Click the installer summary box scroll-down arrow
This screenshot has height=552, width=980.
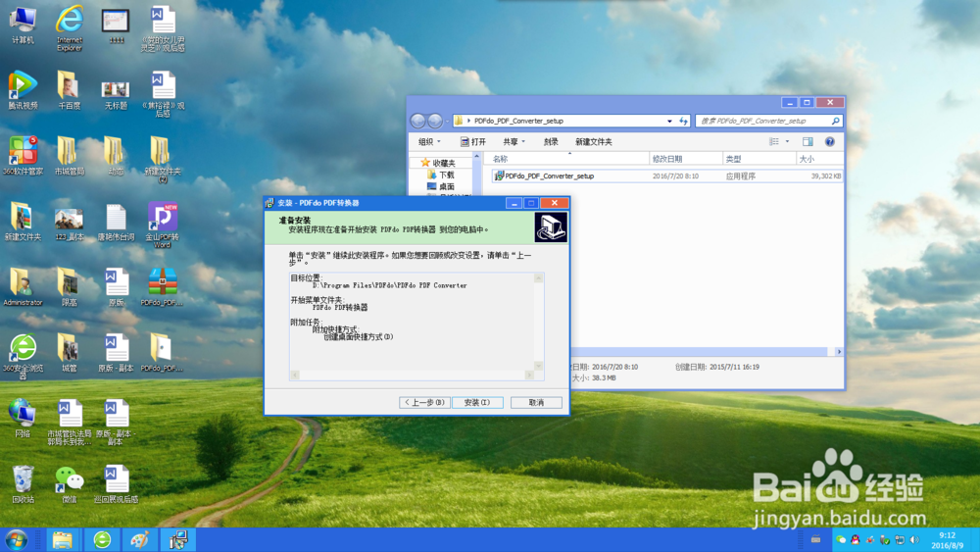pyautogui.click(x=538, y=367)
